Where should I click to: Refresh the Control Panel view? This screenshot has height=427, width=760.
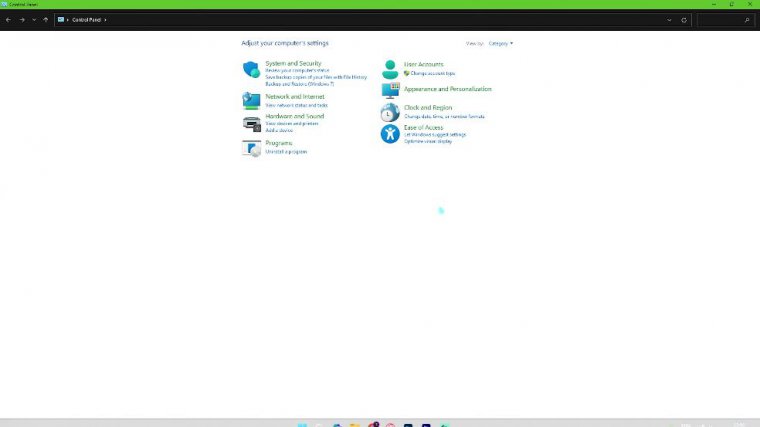pos(684,20)
